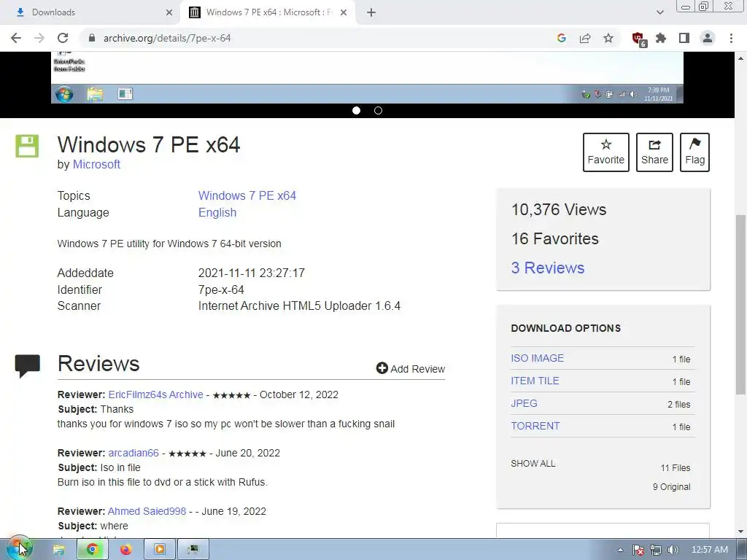Image resolution: width=747 pixels, height=560 pixels.
Task: Show hidden system tray icons
Action: pos(620,550)
